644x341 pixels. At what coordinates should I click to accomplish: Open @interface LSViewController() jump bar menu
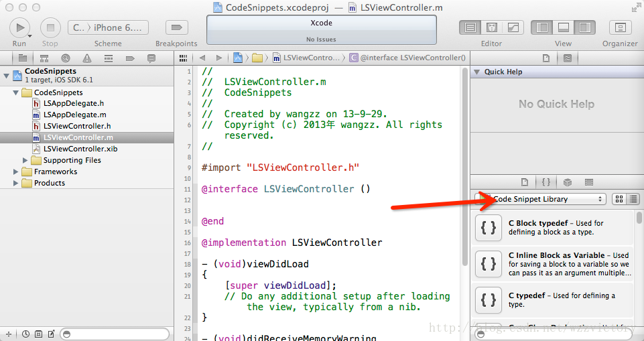pyautogui.click(x=408, y=58)
